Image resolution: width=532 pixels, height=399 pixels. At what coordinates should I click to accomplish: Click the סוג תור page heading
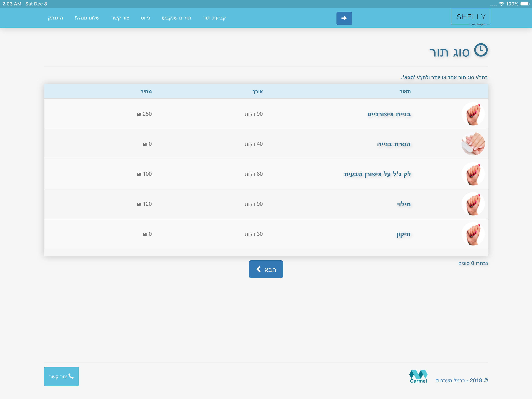point(449,52)
